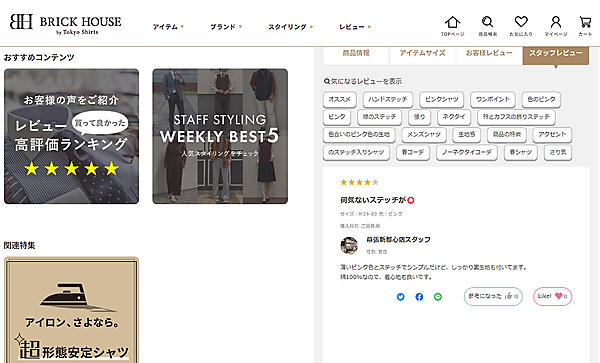Pick the さり気 tag

[558, 152]
